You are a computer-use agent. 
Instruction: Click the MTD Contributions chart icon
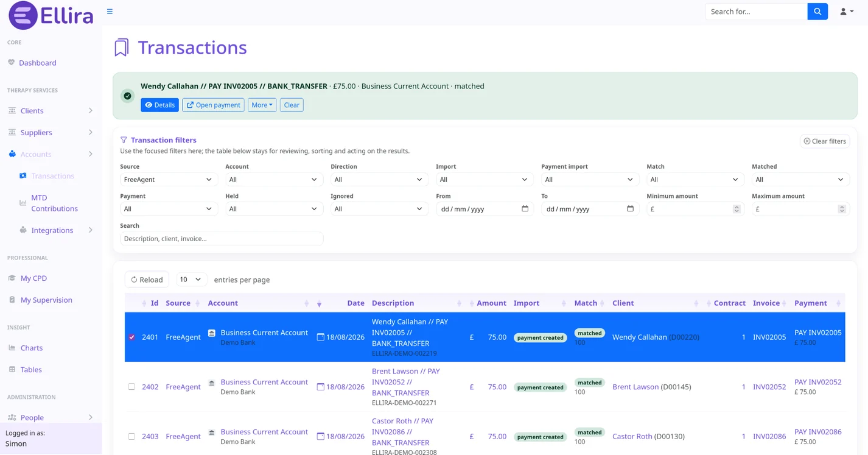point(23,203)
